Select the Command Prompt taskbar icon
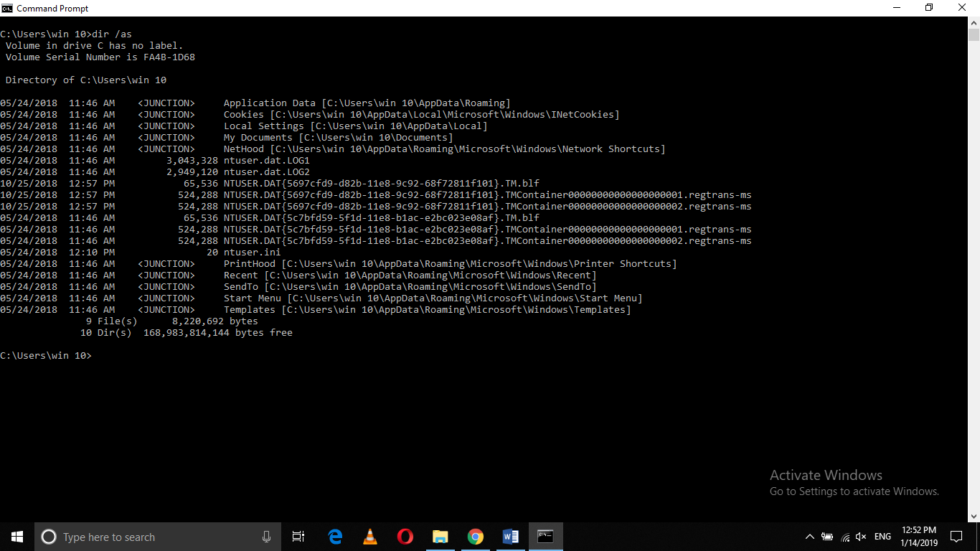Image resolution: width=980 pixels, height=551 pixels. click(x=545, y=536)
